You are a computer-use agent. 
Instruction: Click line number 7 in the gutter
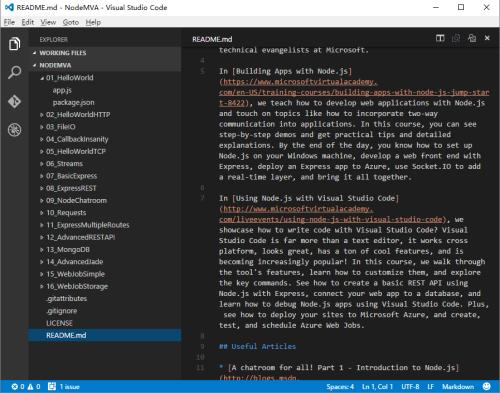coord(202,198)
